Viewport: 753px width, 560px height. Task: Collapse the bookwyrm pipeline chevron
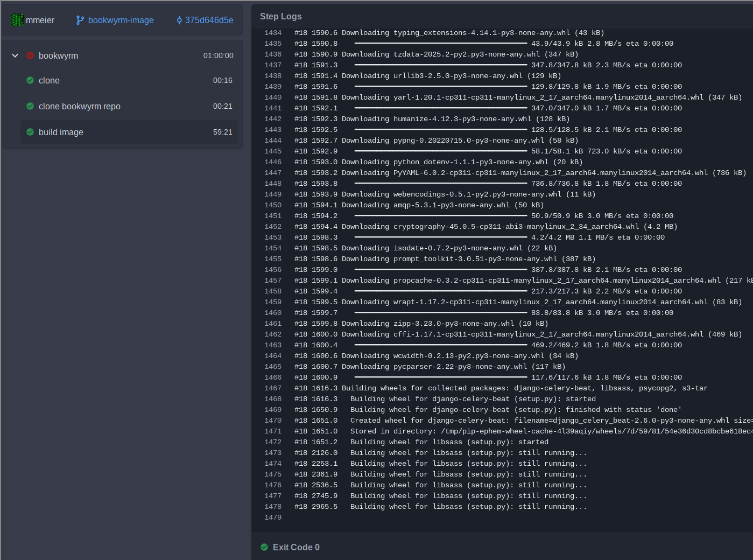click(15, 55)
